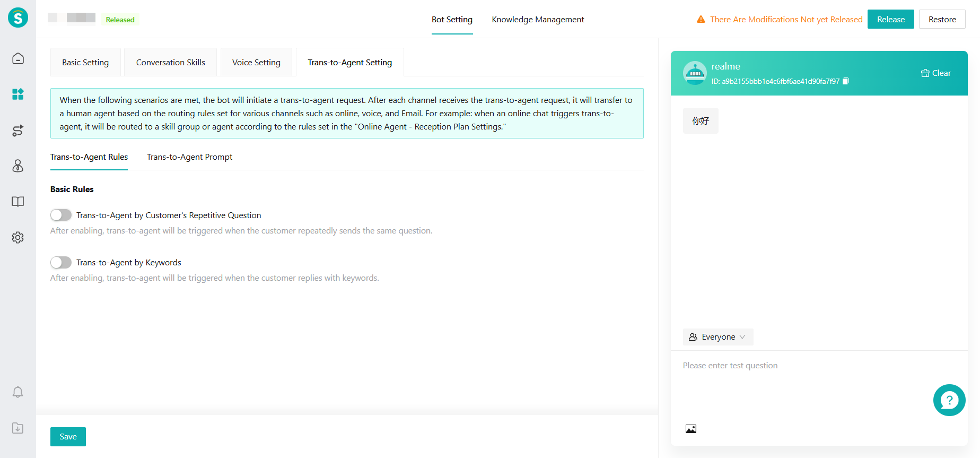Click the notification bell icon
980x458 pixels.
coord(18,392)
